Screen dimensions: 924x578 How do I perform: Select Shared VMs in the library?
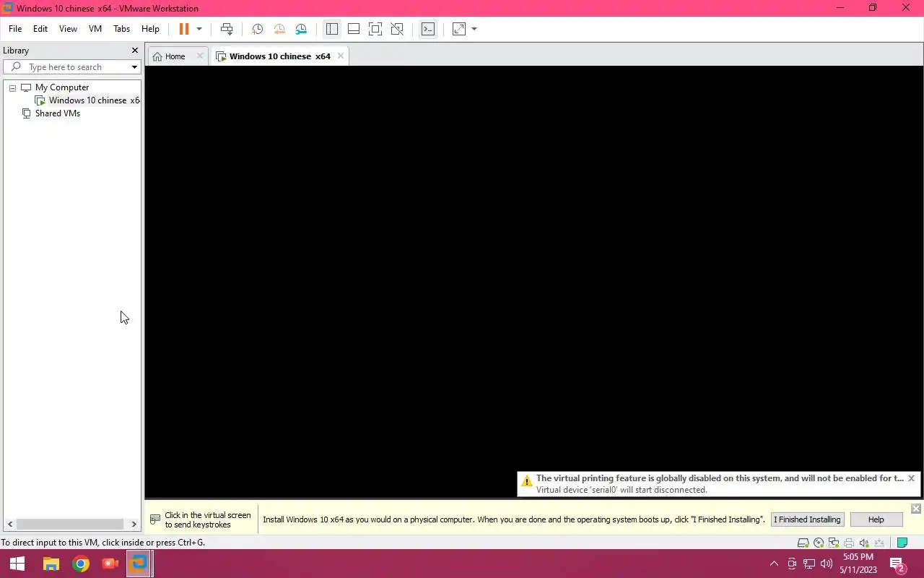(x=58, y=113)
